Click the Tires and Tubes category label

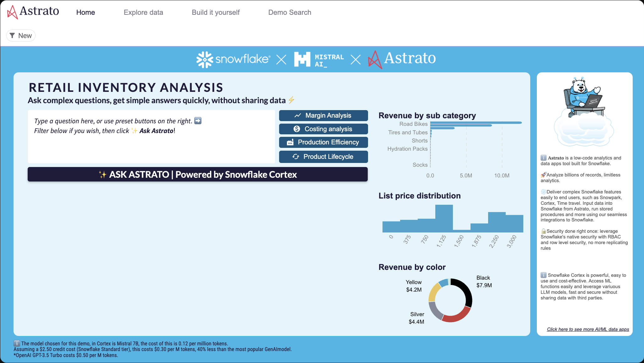(408, 132)
